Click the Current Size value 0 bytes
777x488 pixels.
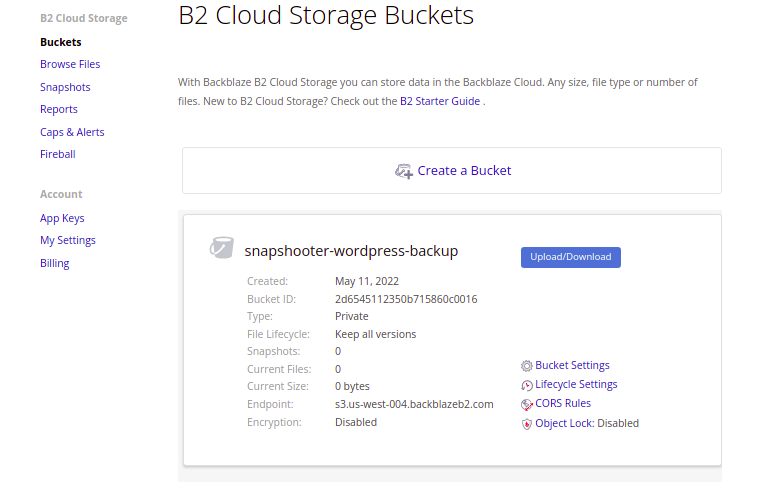tap(352, 386)
